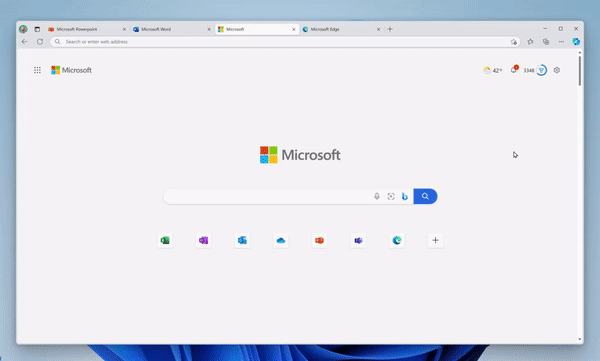Viewport: 600px width, 361px height.
Task: Open the notifications bell
Action: pos(514,70)
